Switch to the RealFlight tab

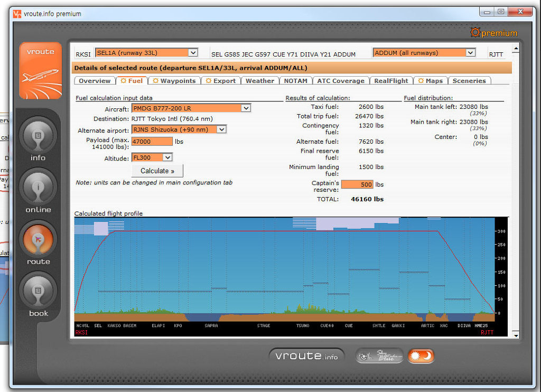(x=391, y=81)
